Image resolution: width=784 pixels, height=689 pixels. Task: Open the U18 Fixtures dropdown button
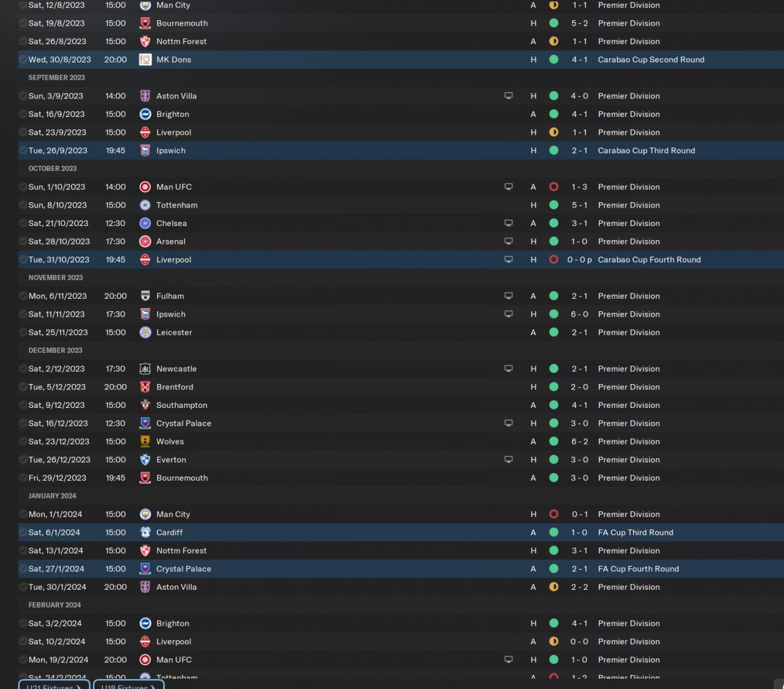[x=129, y=685]
